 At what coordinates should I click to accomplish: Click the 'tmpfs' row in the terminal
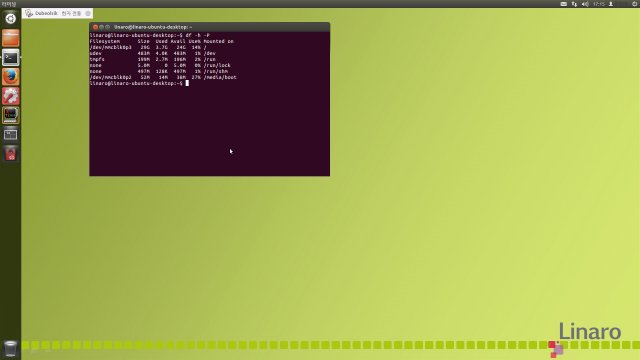pos(153,59)
